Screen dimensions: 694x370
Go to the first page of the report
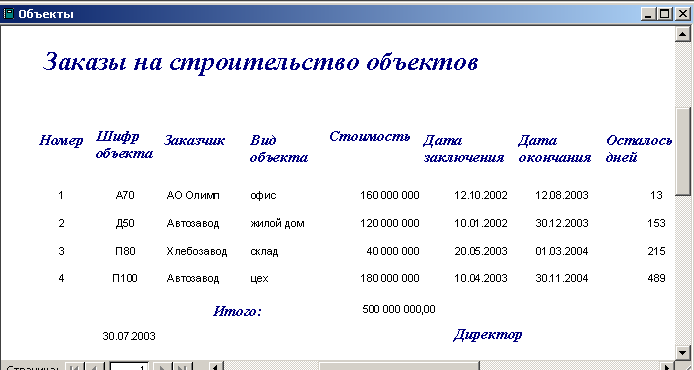pyautogui.click(x=74, y=367)
